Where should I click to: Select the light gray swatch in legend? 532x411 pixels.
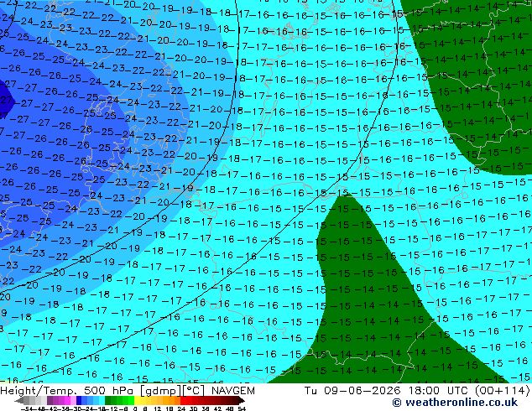click(44, 401)
